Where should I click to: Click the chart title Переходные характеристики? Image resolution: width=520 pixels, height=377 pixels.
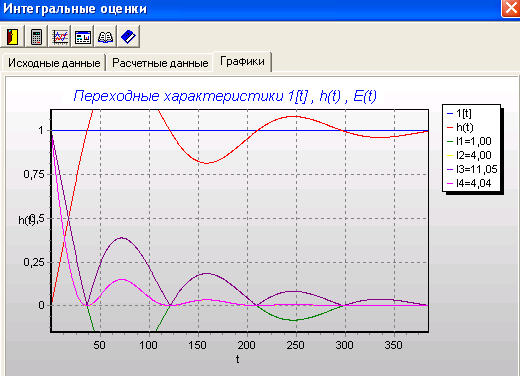click(225, 96)
